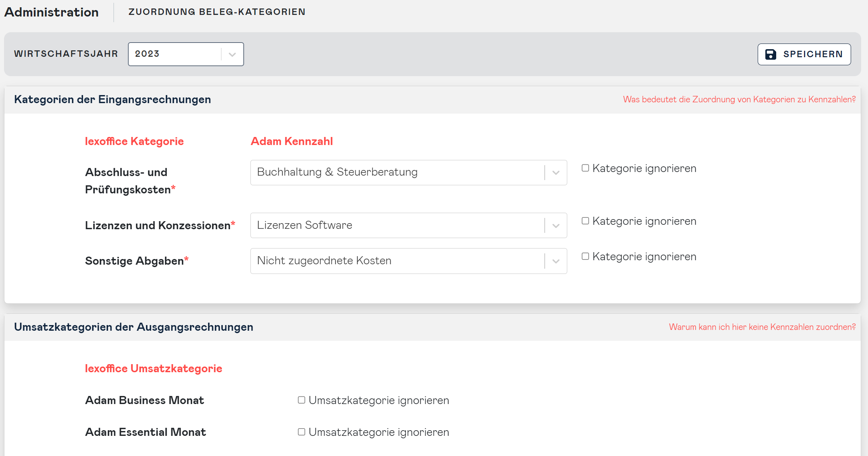Click the floppy disk save icon
This screenshot has height=456, width=868.
(x=771, y=54)
